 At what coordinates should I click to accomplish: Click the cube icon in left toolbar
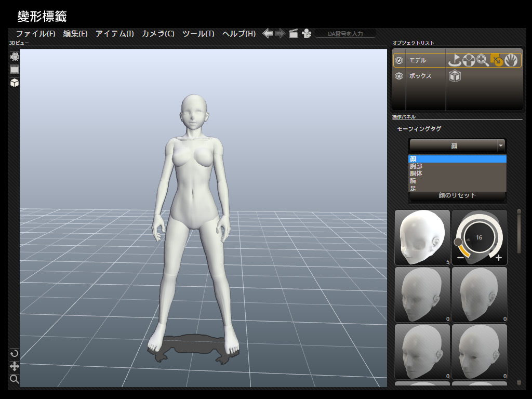click(x=15, y=83)
